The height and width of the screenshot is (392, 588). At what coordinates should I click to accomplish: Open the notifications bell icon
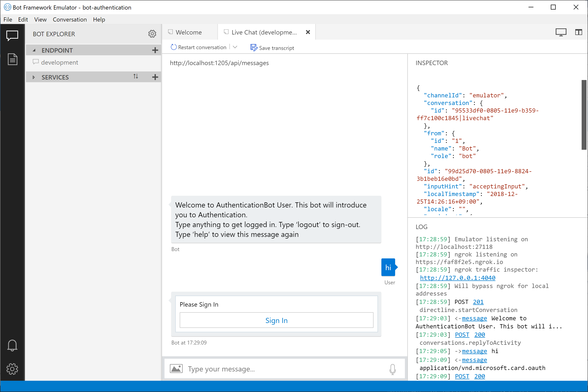coord(12,345)
